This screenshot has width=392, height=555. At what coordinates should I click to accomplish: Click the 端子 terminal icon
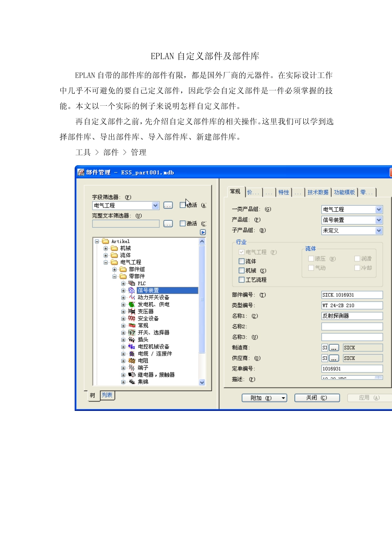(x=132, y=368)
